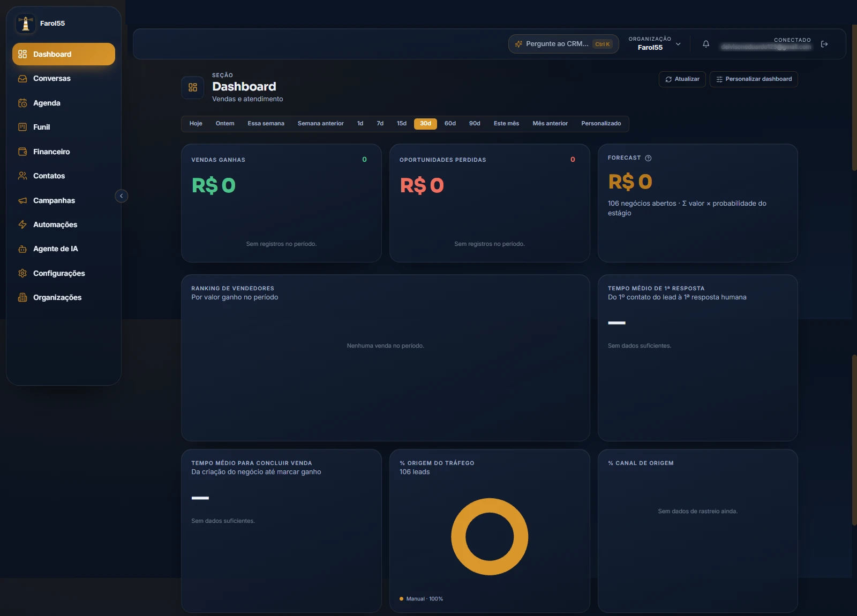Switch period to 60d
This screenshot has width=857, height=616.
(450, 124)
